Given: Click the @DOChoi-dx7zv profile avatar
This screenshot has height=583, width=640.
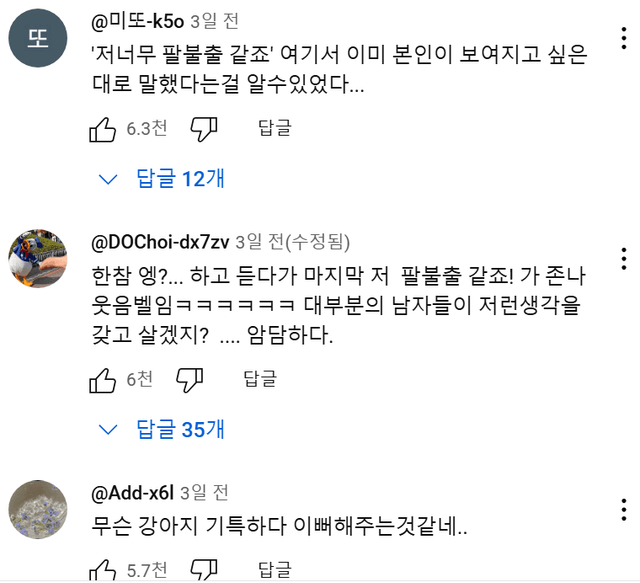Looking at the screenshot, I should click(39, 259).
